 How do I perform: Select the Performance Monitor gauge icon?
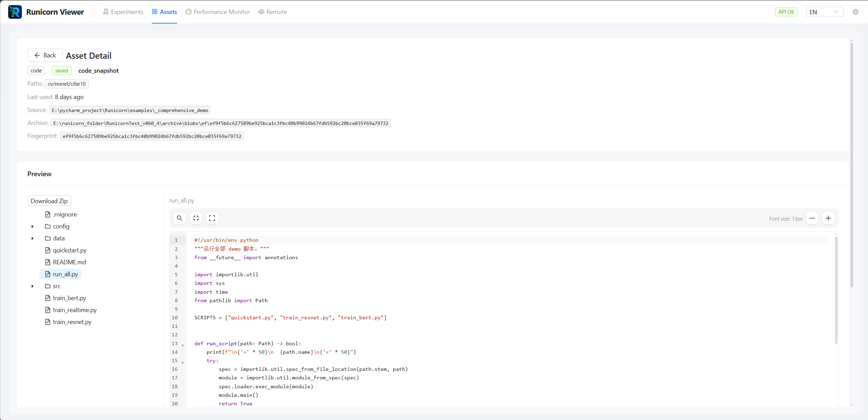coord(188,12)
